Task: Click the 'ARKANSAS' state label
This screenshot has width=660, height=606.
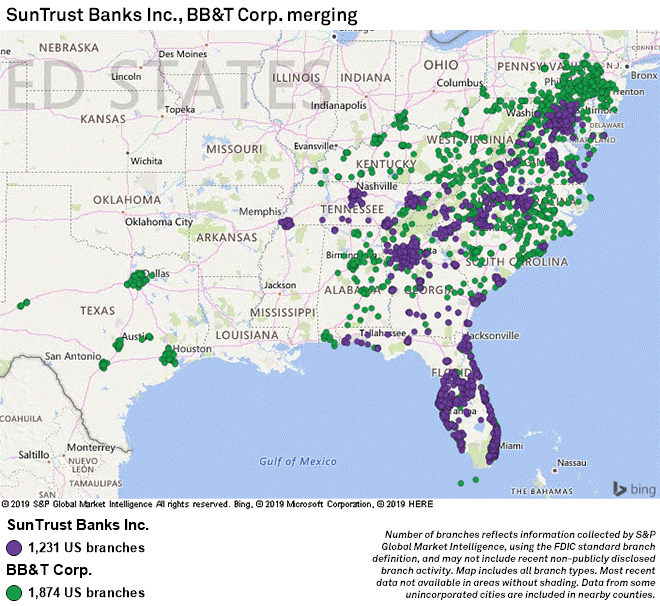Action: pos(227,237)
